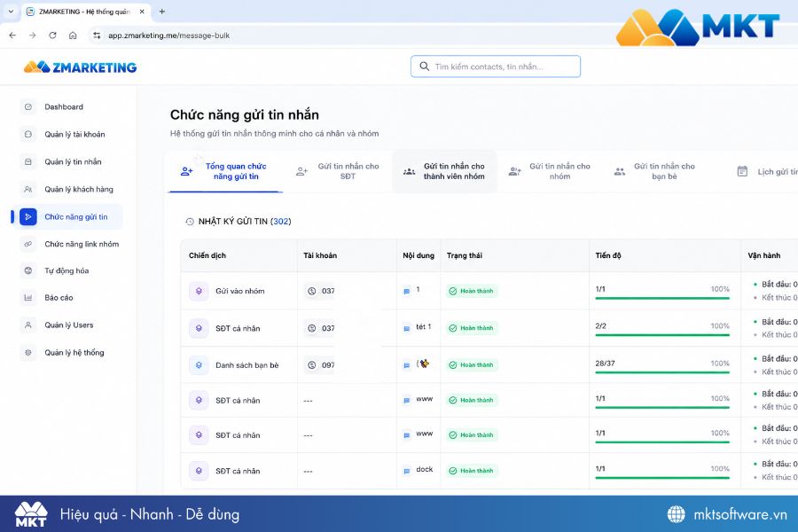This screenshot has height=532, width=798.
Task: Click account icon next to 097
Action: click(312, 365)
